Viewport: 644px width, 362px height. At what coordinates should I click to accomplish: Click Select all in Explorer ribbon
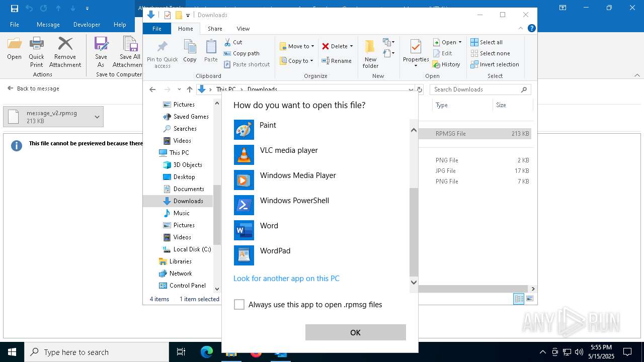point(487,42)
